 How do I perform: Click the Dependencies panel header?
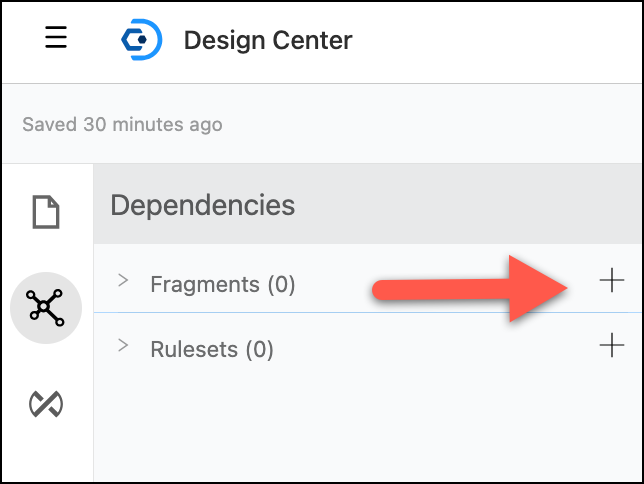[x=203, y=205]
